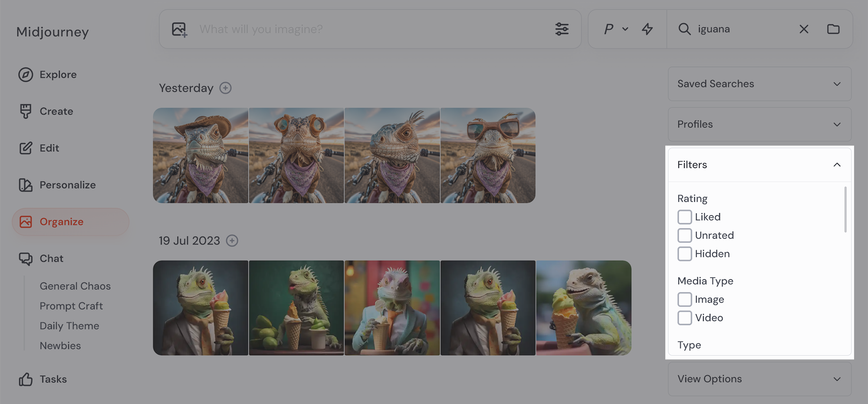Screen dimensions: 868x404
Task: Click the search magnifier icon
Action: coord(684,29)
